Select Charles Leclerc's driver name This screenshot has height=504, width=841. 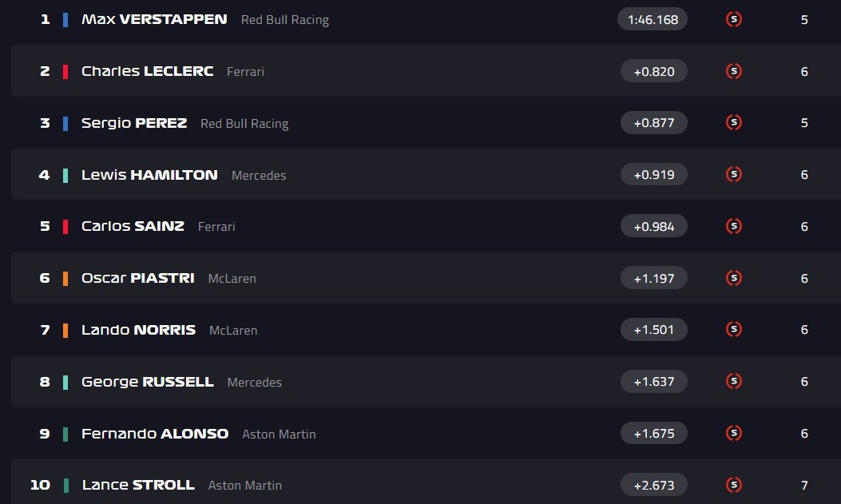pos(147,71)
